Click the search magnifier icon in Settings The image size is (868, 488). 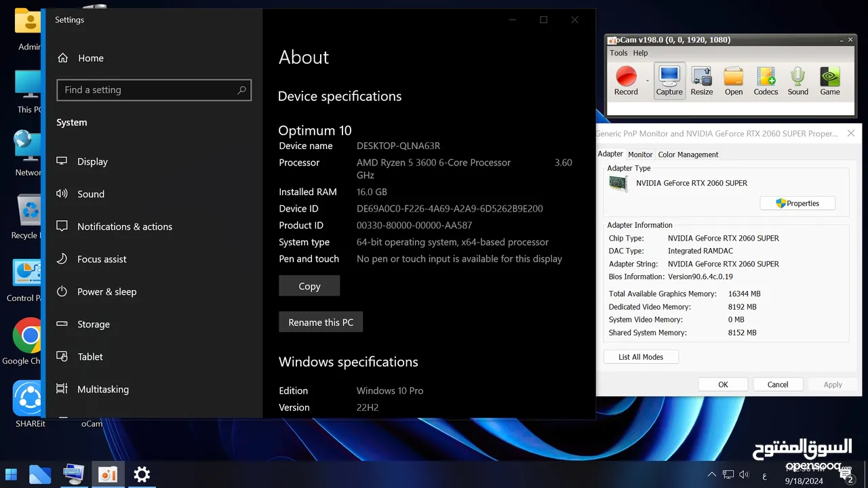[x=241, y=89]
